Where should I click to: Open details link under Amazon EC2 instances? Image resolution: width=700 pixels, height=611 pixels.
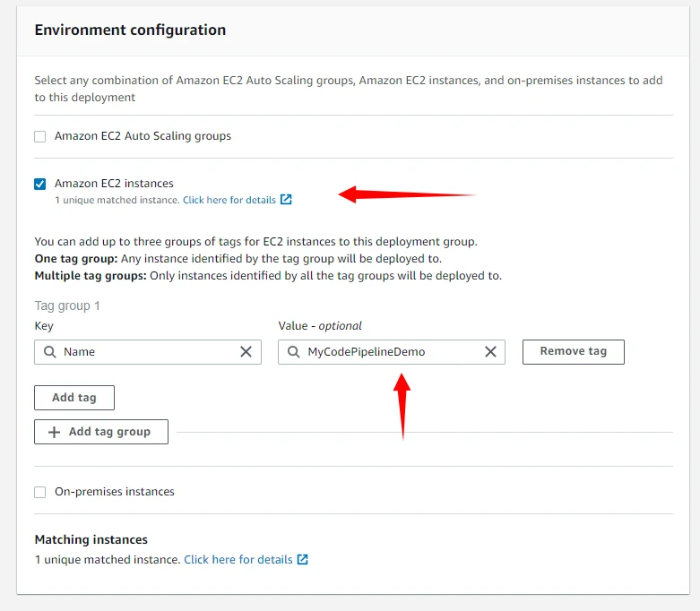229,200
